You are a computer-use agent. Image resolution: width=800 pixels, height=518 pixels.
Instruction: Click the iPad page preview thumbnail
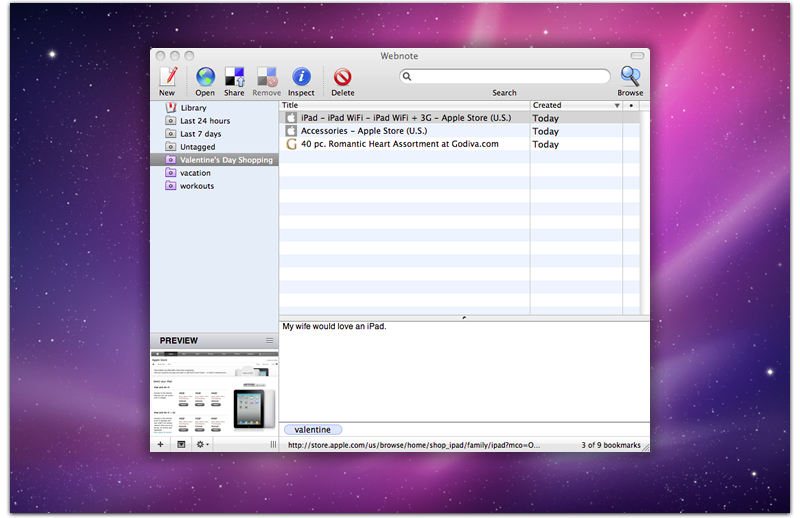pos(214,393)
